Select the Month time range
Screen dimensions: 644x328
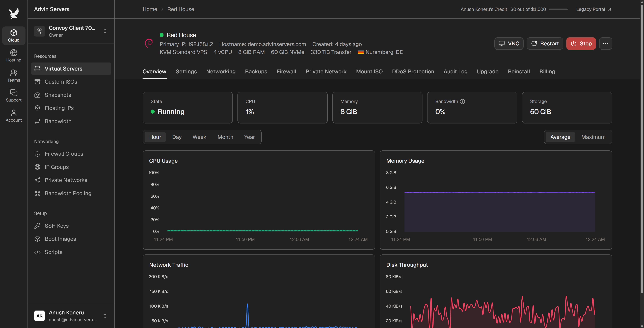(225, 137)
